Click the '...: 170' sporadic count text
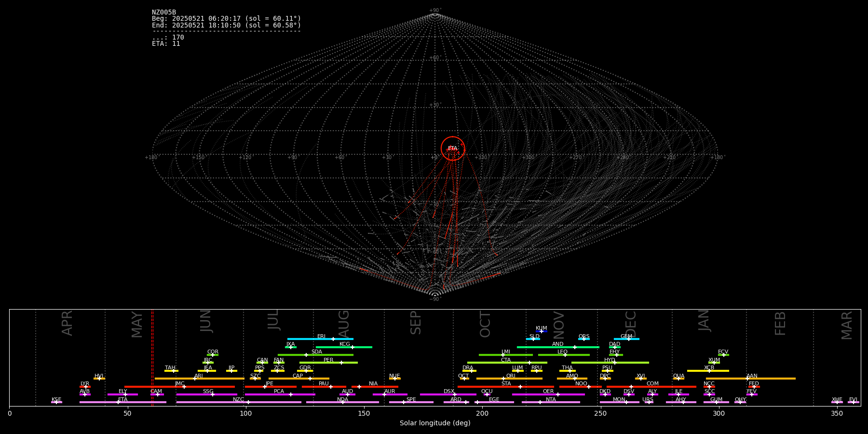This screenshot has width=868, height=434. [168, 37]
